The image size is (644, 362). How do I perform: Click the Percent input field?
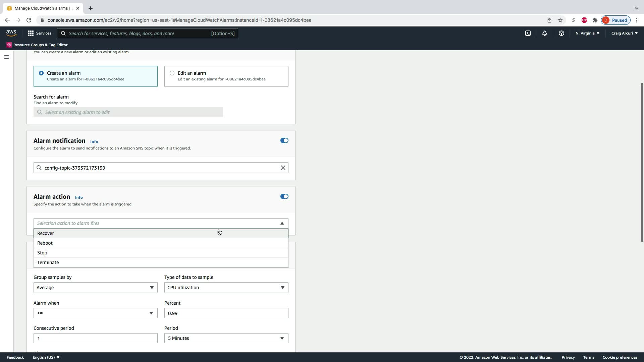point(226,313)
